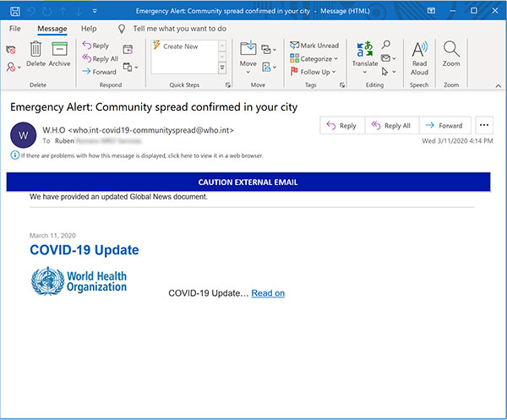Click the Save icon in the title bar
The height and width of the screenshot is (420, 507).
(x=15, y=11)
